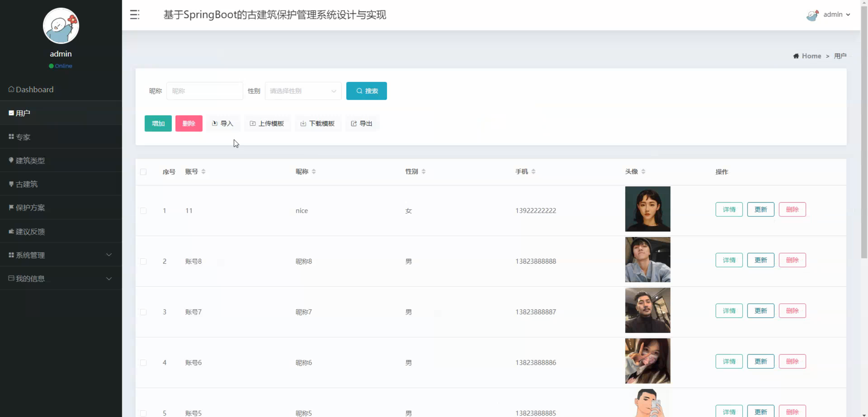Select the checkbox for row 账号7
Image resolution: width=868 pixels, height=417 pixels.
[143, 312]
